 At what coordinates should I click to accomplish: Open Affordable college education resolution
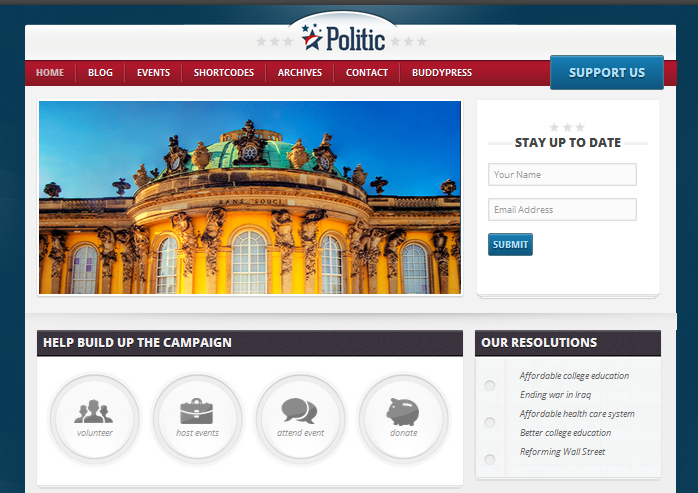(574, 376)
